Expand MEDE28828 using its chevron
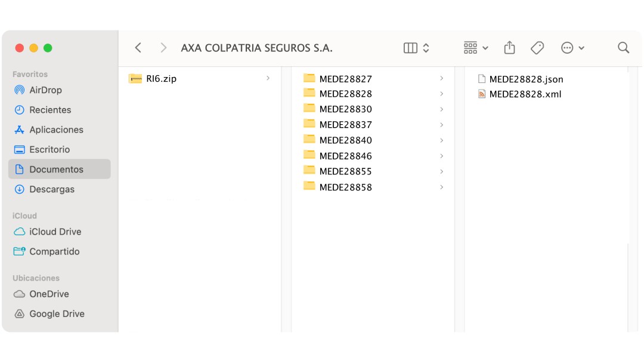This screenshot has height=363, width=644. point(441,94)
